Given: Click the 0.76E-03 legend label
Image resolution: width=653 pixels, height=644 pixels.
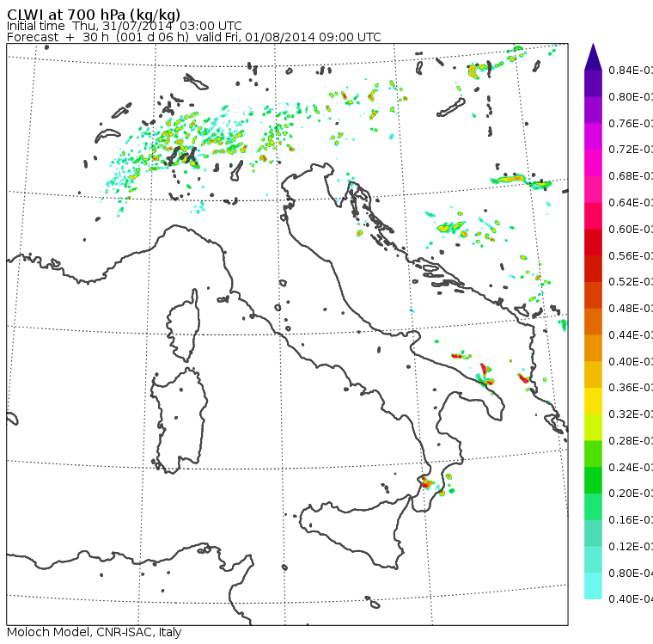Looking at the screenshot, I should (x=631, y=123).
